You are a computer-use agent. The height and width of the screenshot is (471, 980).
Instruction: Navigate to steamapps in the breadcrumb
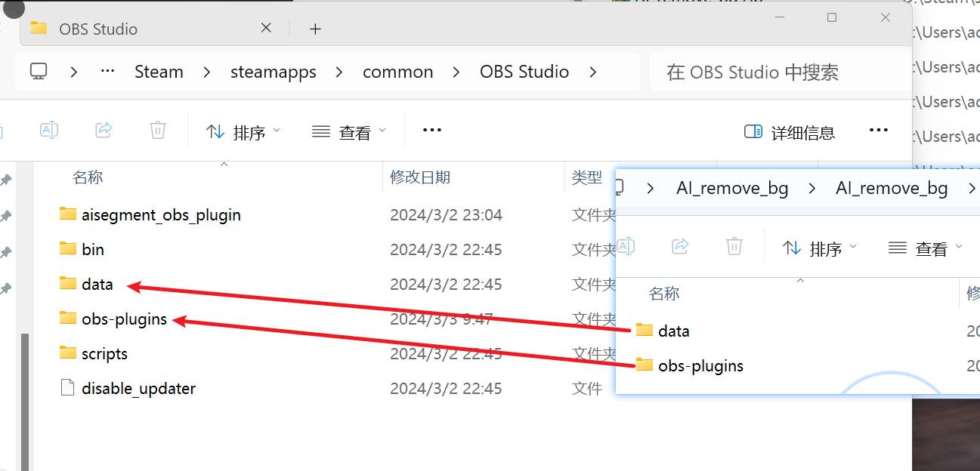(x=273, y=72)
